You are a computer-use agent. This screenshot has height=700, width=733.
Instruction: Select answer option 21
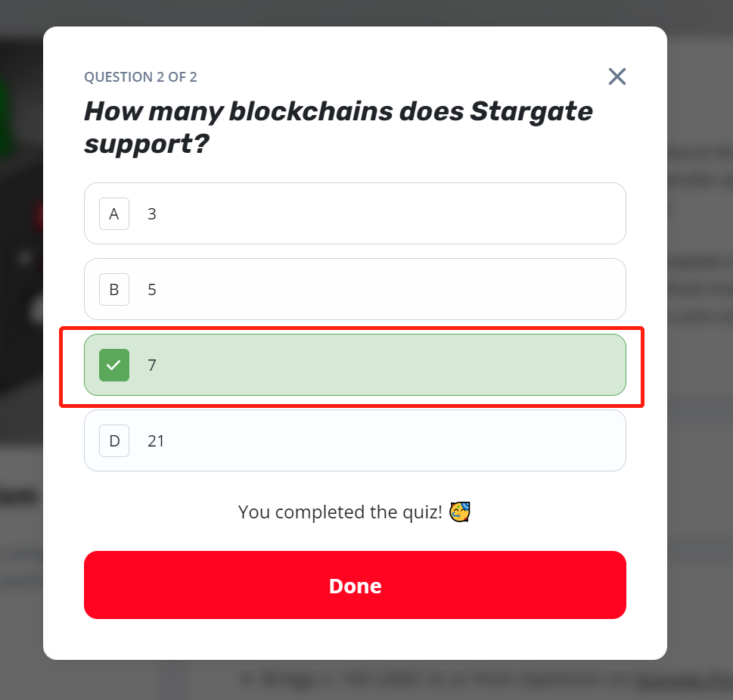coord(354,440)
